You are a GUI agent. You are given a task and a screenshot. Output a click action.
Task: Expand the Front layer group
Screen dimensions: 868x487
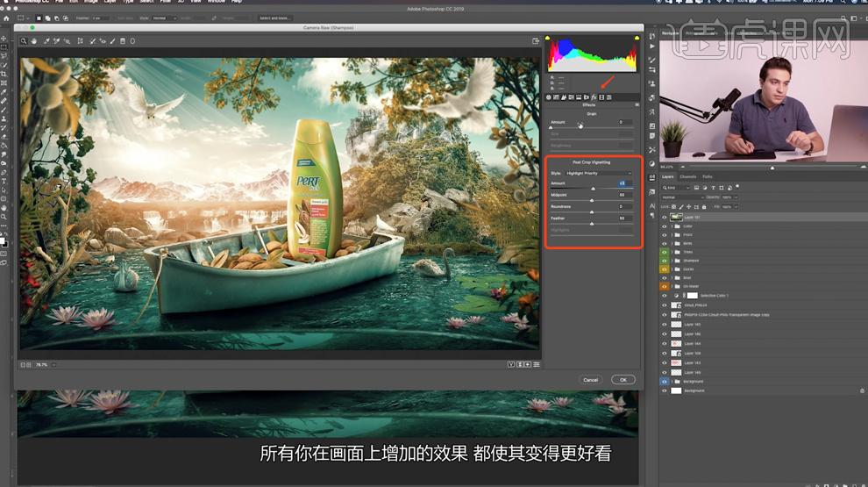point(672,235)
